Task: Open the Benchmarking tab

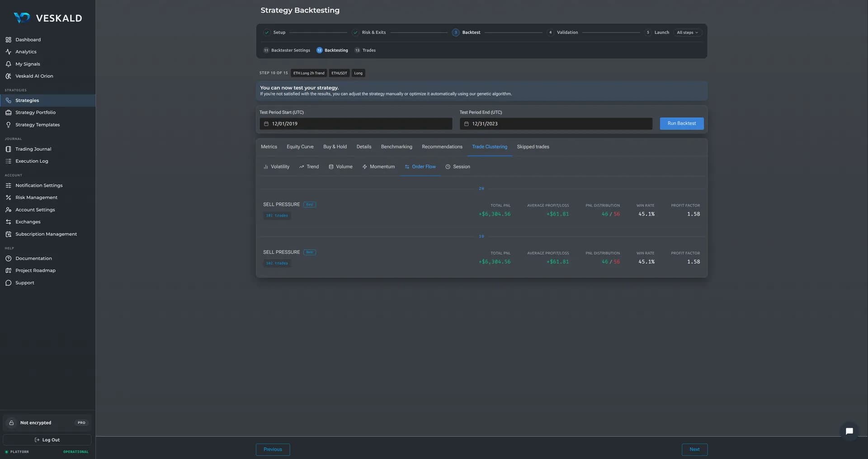Action: coord(396,147)
